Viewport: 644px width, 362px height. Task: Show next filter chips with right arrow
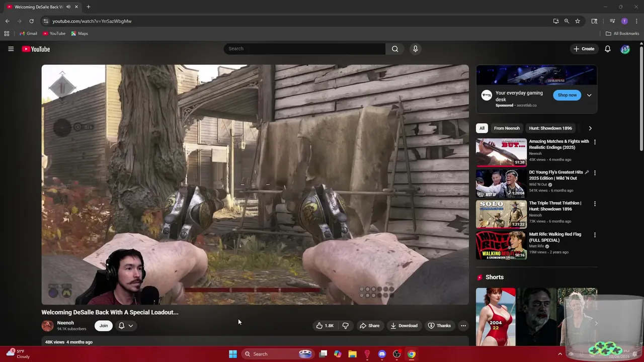tap(590, 128)
